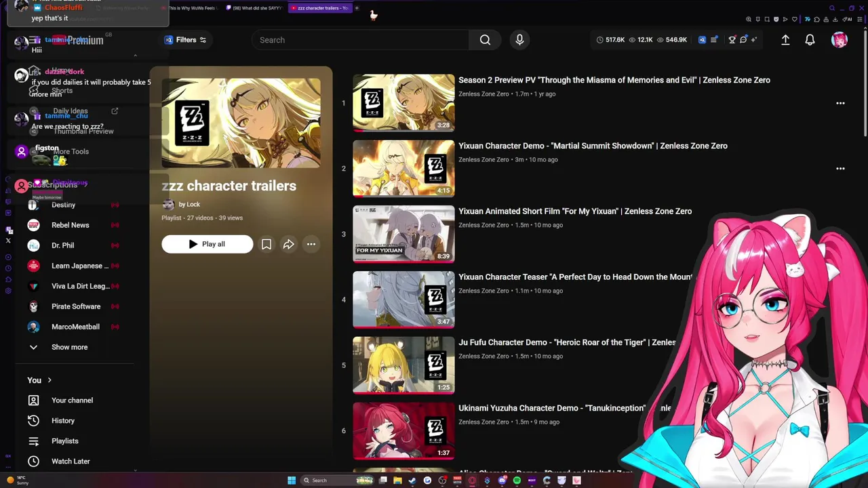Viewport: 868px width, 488px height.
Task: Open the Rebel News subscription
Action: (x=70, y=225)
